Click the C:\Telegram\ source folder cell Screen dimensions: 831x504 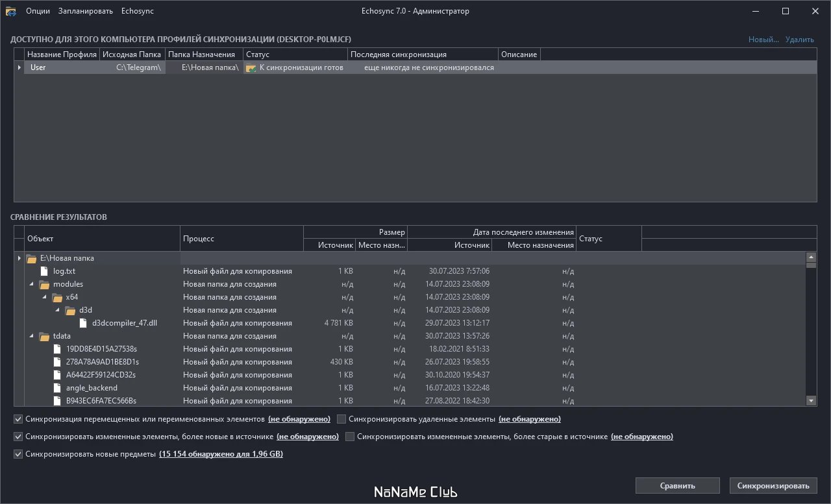[x=132, y=67]
